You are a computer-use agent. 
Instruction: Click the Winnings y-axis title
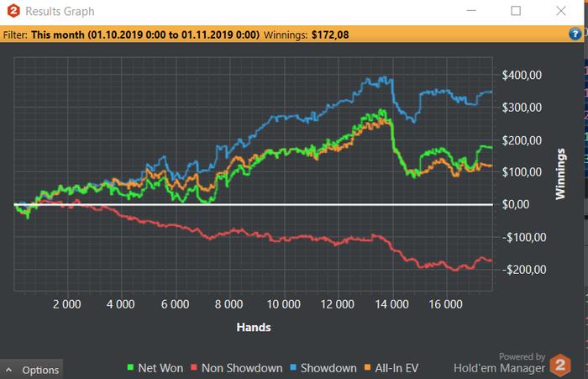click(x=560, y=174)
